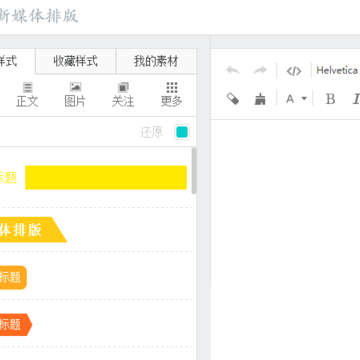Screen dimensions: 360x360
Task: Select the yellow bar title style
Action: [x=106, y=177]
